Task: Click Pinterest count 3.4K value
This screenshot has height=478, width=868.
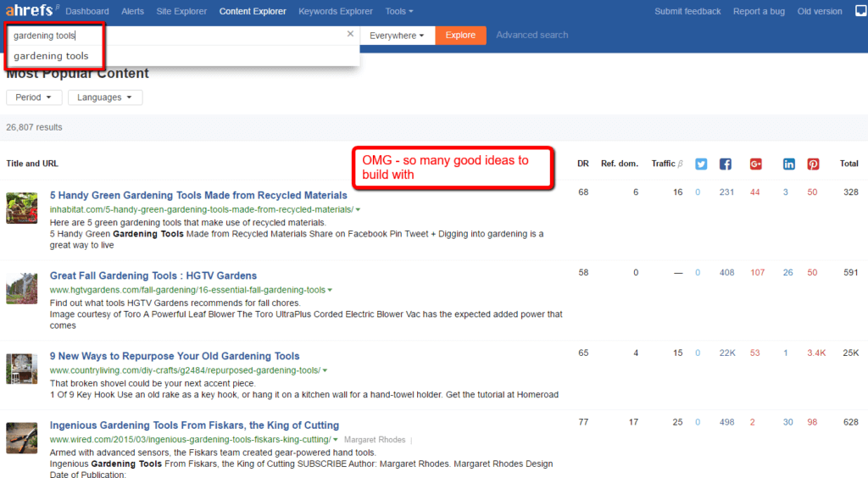Action: click(x=816, y=353)
